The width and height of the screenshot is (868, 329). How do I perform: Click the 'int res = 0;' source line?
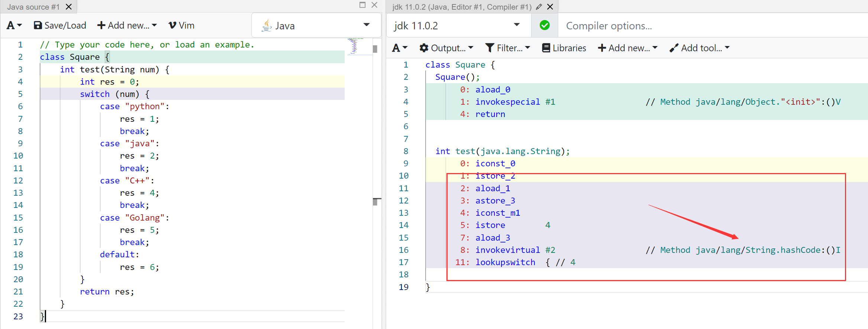110,82
